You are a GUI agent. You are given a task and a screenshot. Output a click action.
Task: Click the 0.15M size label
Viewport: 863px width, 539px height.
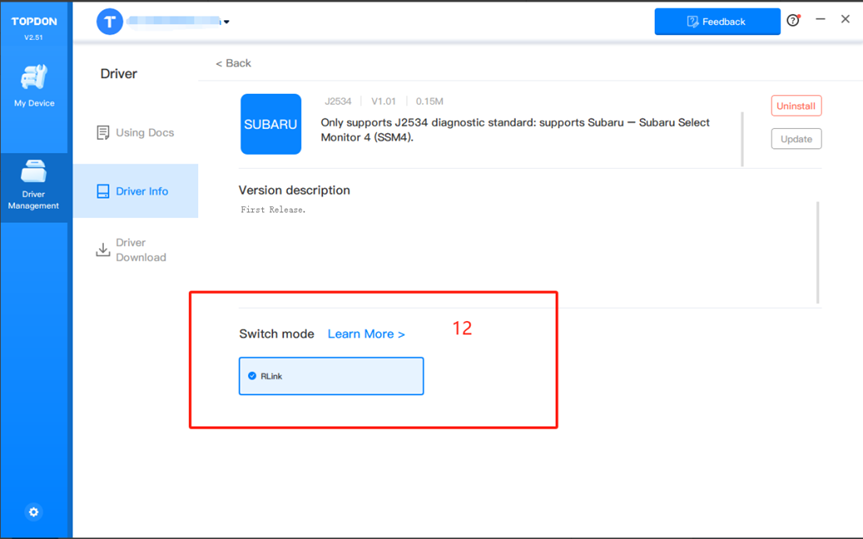429,101
